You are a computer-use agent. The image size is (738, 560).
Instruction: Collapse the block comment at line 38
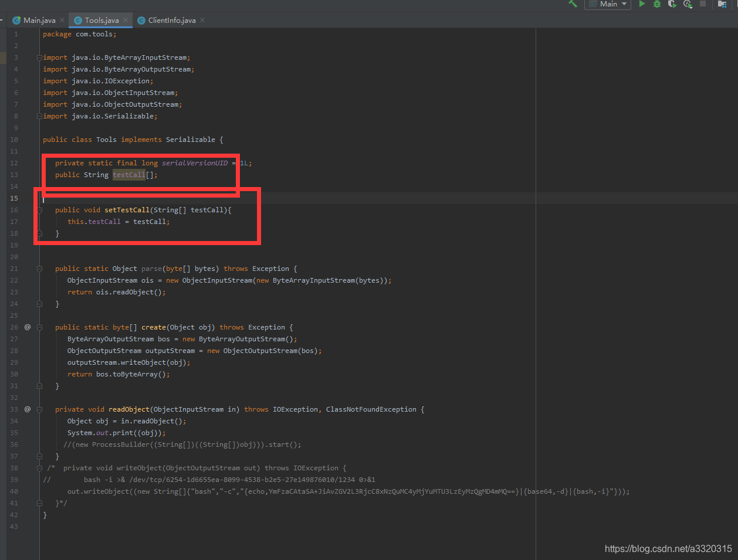click(39, 468)
